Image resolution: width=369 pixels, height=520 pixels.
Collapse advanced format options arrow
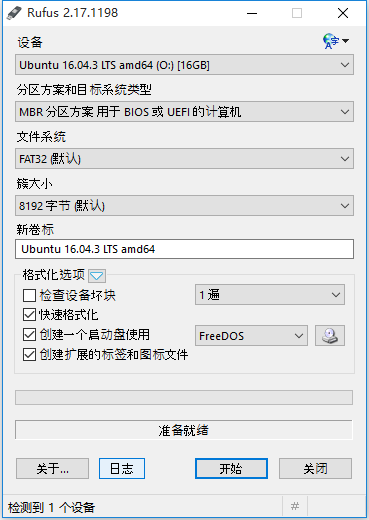[97, 276]
